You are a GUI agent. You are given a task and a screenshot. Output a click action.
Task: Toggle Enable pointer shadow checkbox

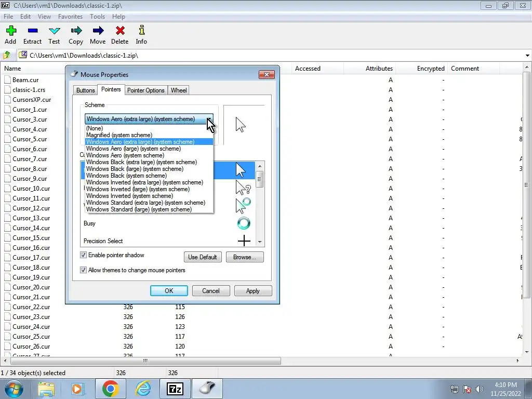click(x=83, y=255)
